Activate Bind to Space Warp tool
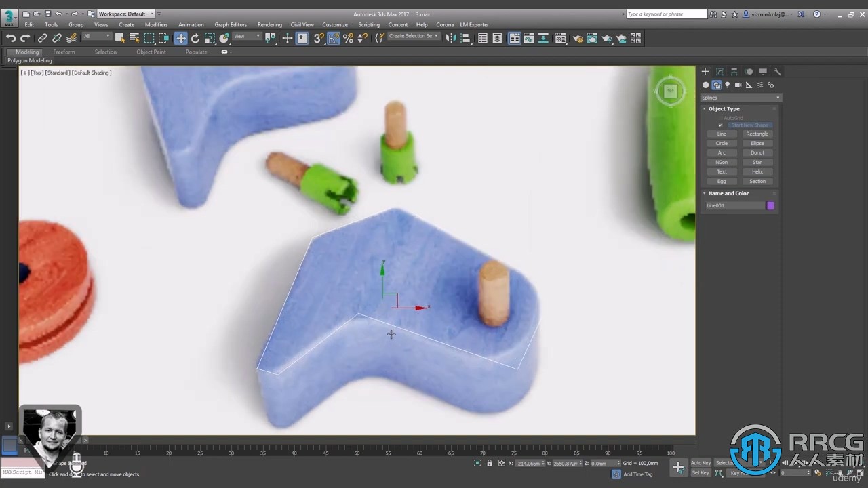The image size is (868, 488). (x=71, y=39)
